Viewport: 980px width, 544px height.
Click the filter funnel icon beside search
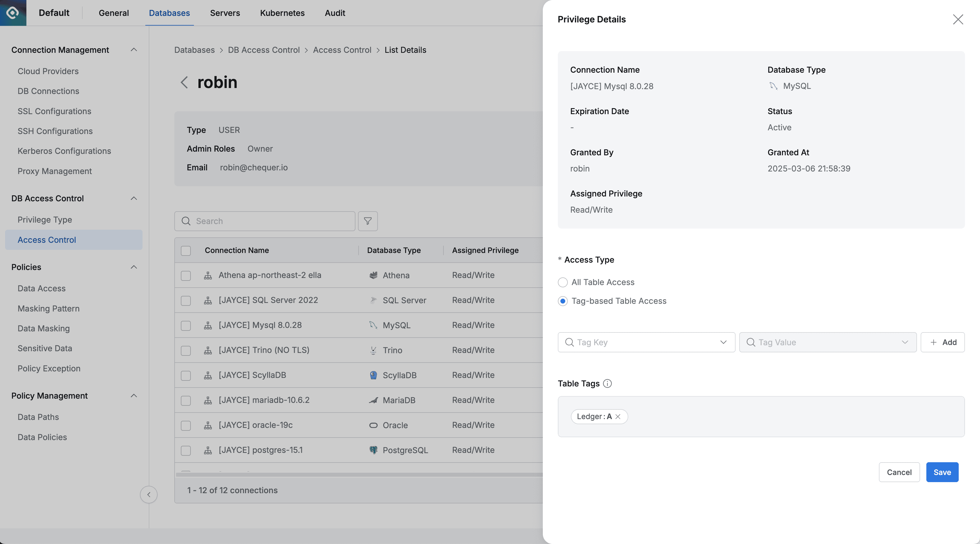coord(367,221)
